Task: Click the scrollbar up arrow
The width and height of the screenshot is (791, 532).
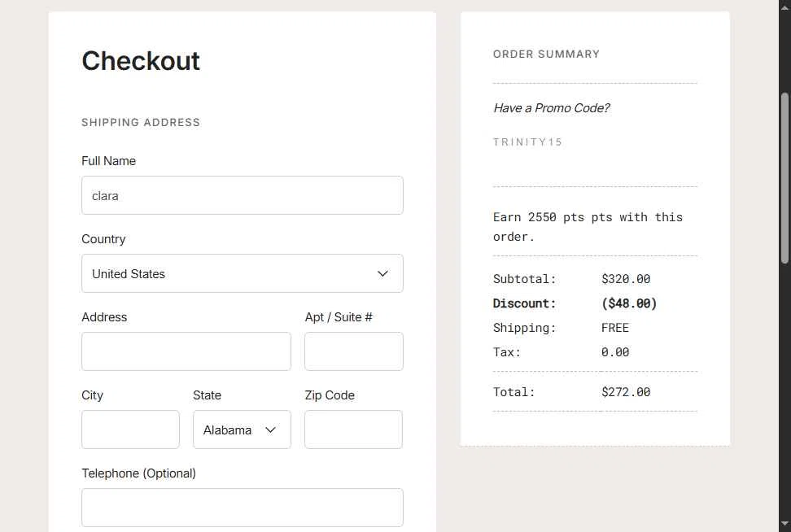Action: pos(784,6)
